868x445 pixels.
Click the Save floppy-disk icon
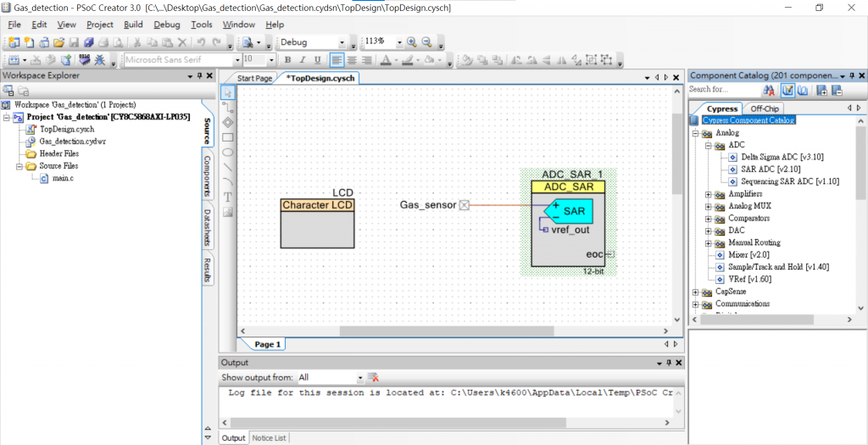(x=74, y=42)
